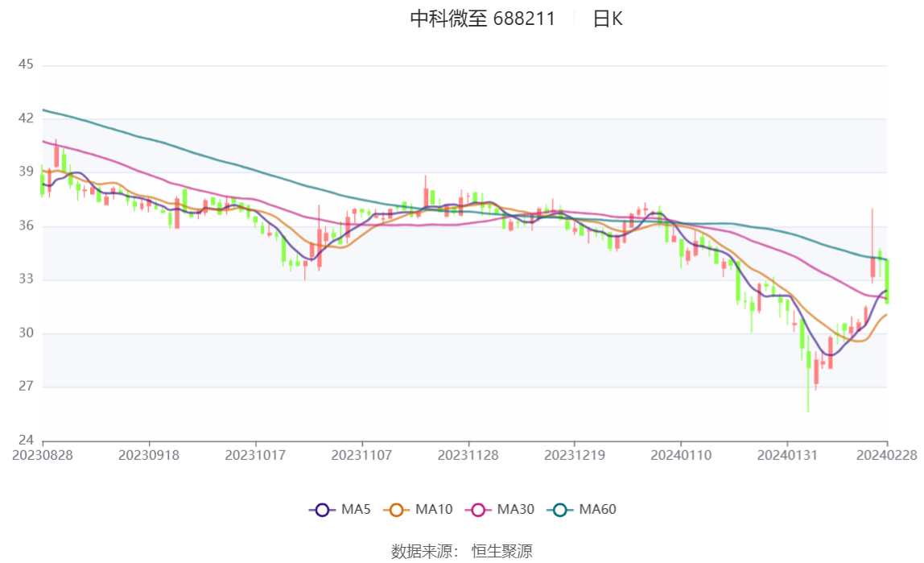The height and width of the screenshot is (563, 924).
Task: Hide the MA30 line via its label
Action: 516,509
